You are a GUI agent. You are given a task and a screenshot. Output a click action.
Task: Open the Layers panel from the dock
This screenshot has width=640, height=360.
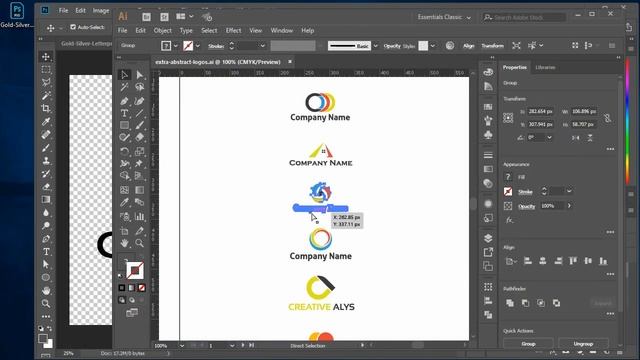pyautogui.click(x=488, y=238)
